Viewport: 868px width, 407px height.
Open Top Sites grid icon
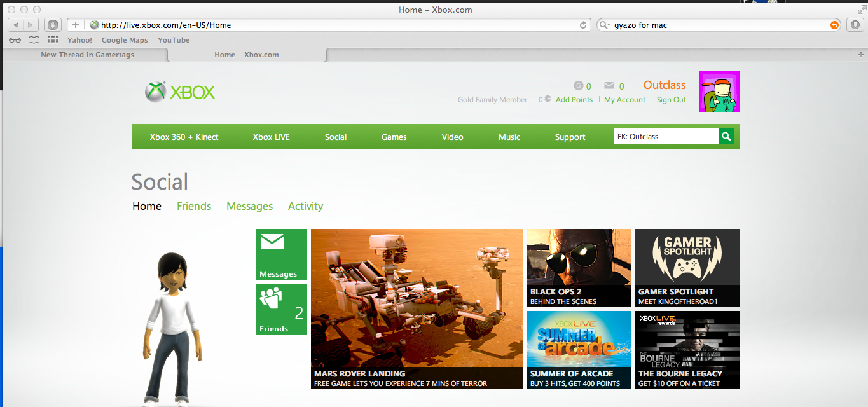(x=53, y=40)
